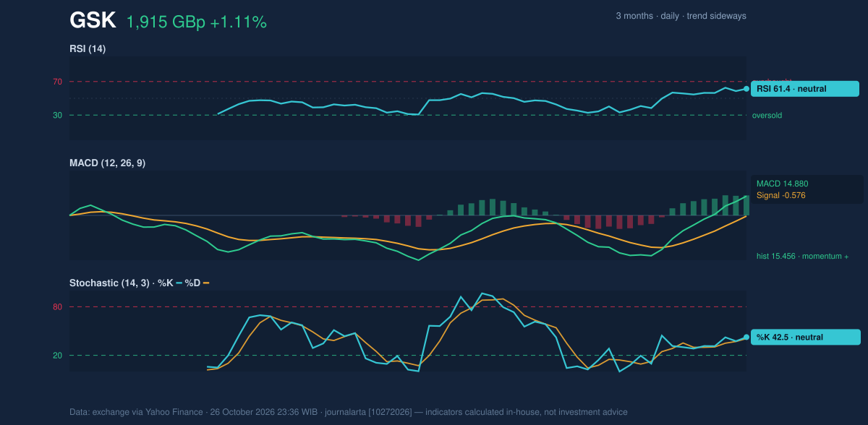Click the MACD (12, 26, 9) heading
This screenshot has height=425, width=868.
coord(107,163)
